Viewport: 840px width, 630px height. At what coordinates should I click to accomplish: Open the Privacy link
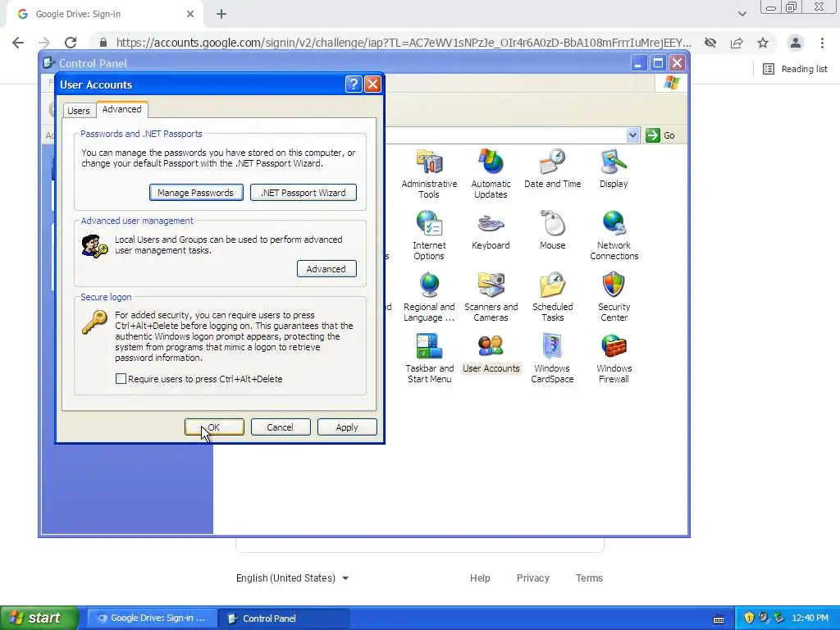tap(533, 578)
